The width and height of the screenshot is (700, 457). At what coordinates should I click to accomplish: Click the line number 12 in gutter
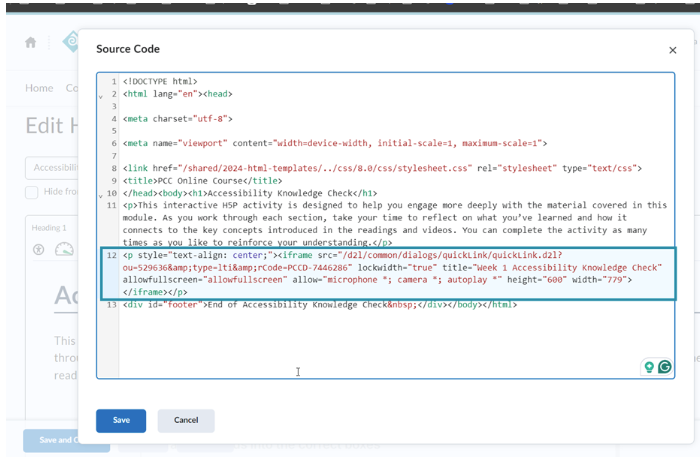tap(111, 255)
